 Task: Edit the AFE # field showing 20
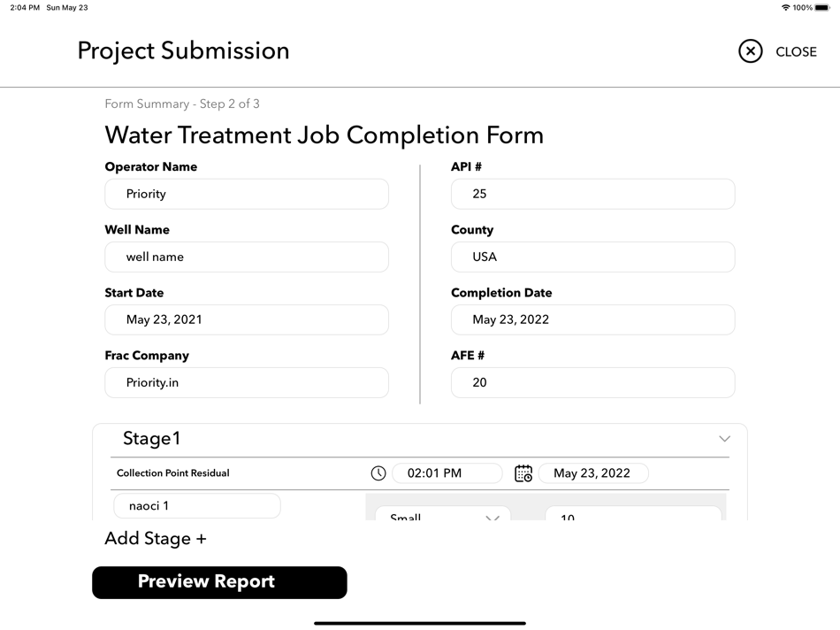tap(592, 382)
